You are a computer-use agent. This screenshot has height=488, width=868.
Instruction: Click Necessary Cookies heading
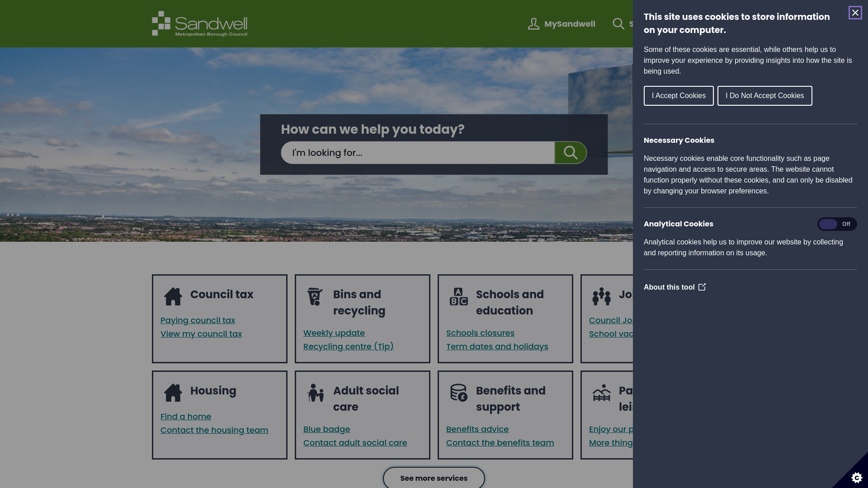(x=679, y=141)
